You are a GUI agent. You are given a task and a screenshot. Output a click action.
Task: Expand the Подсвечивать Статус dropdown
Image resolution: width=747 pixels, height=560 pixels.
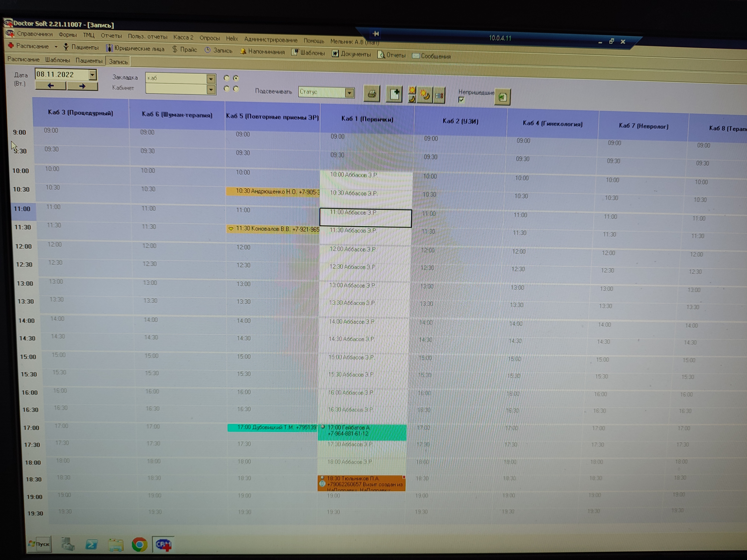(350, 93)
